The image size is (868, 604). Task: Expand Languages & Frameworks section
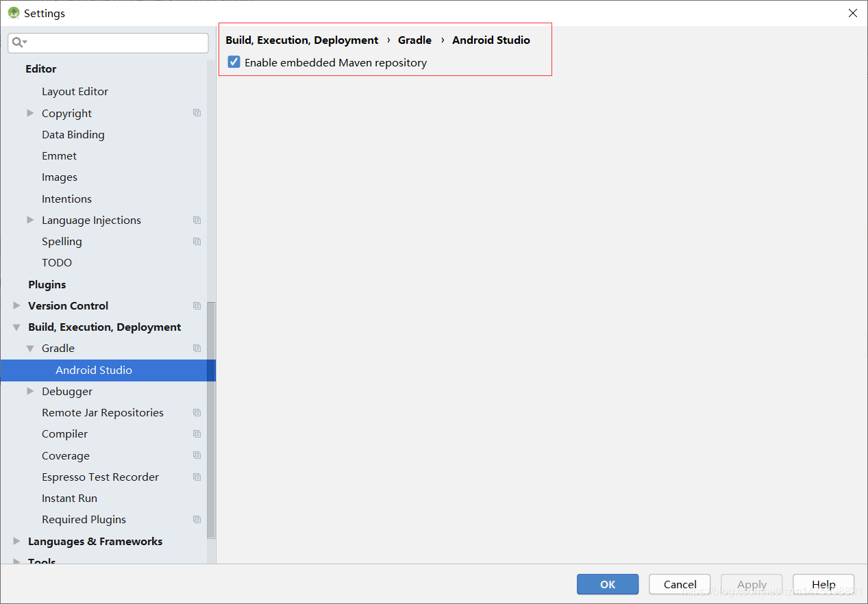click(16, 541)
